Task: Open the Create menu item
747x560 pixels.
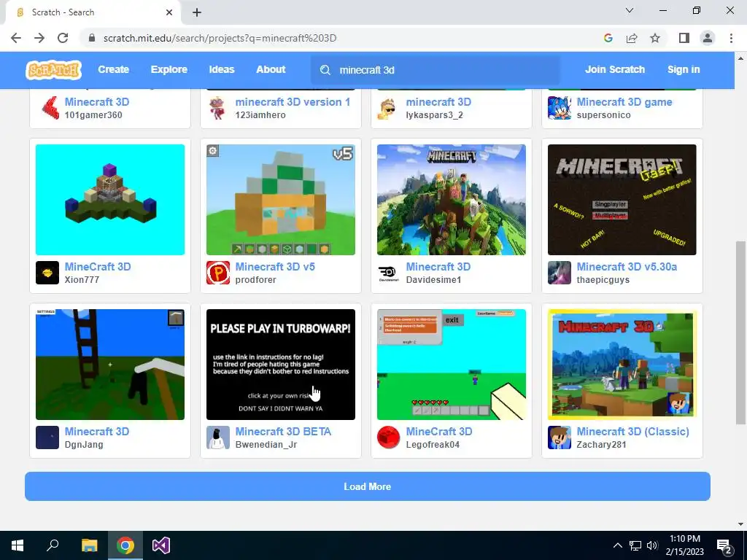Action: [x=113, y=69]
